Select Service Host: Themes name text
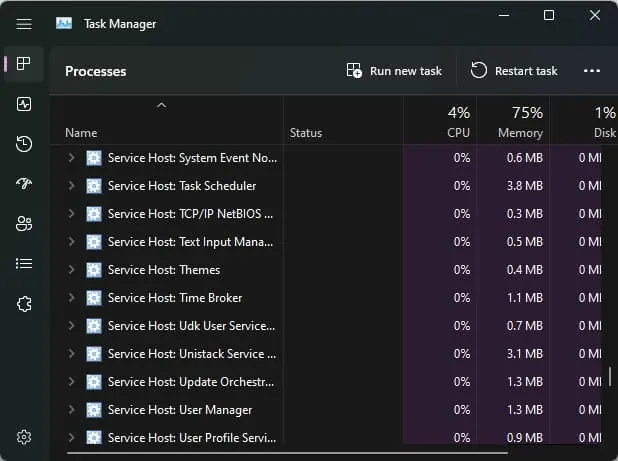 164,270
